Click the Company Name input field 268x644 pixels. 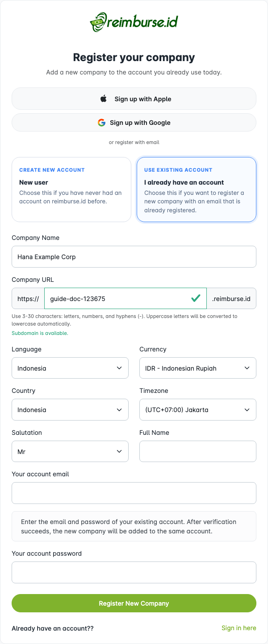pos(134,256)
